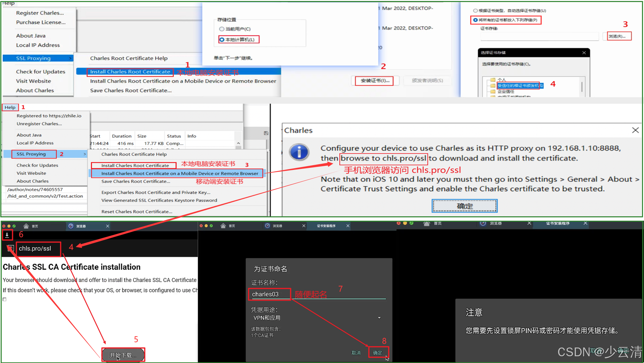Click home icon beside 首页 in the chls.pro/ssl emulator
Image resolution: width=644 pixels, height=363 pixels.
click(26, 226)
